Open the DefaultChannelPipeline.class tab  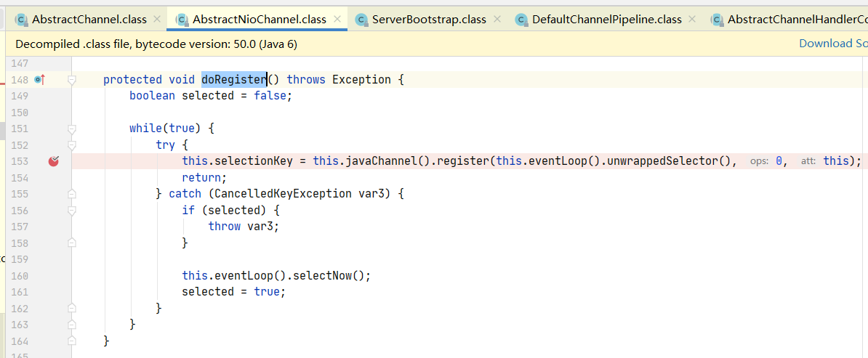click(607, 20)
